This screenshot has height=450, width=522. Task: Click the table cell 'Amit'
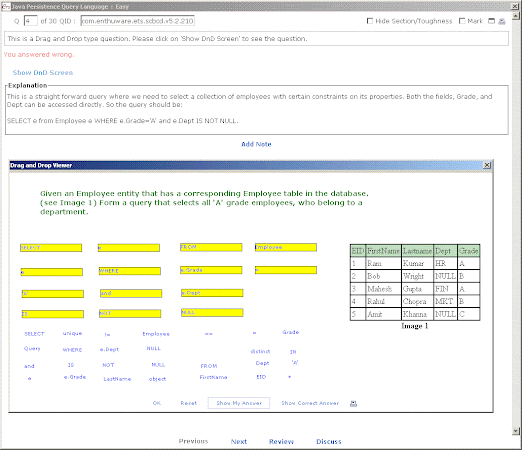[383, 314]
